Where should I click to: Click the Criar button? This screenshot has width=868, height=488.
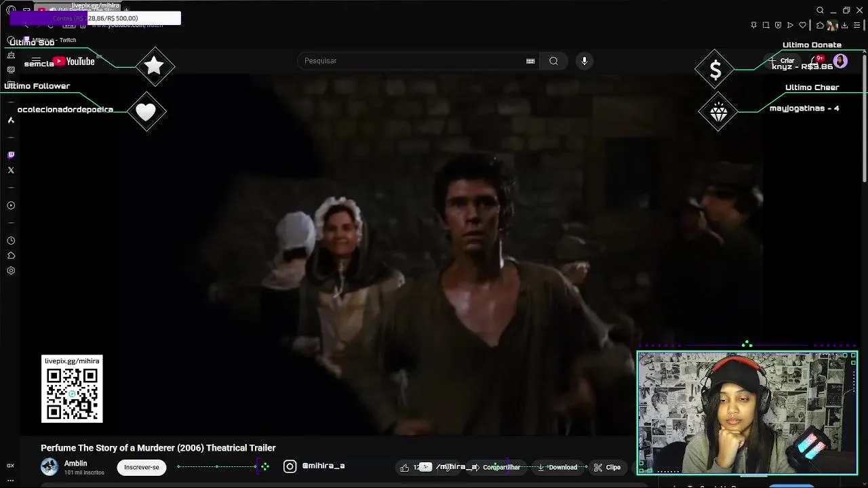[782, 61]
